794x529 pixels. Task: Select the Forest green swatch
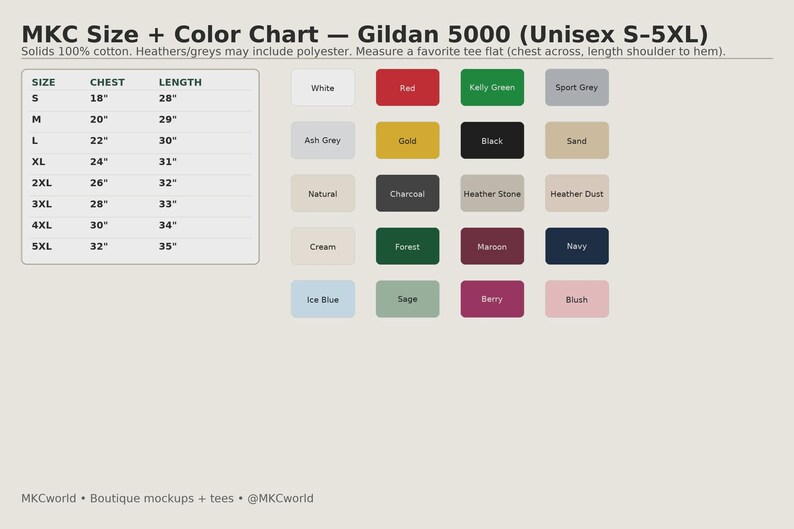(x=407, y=246)
